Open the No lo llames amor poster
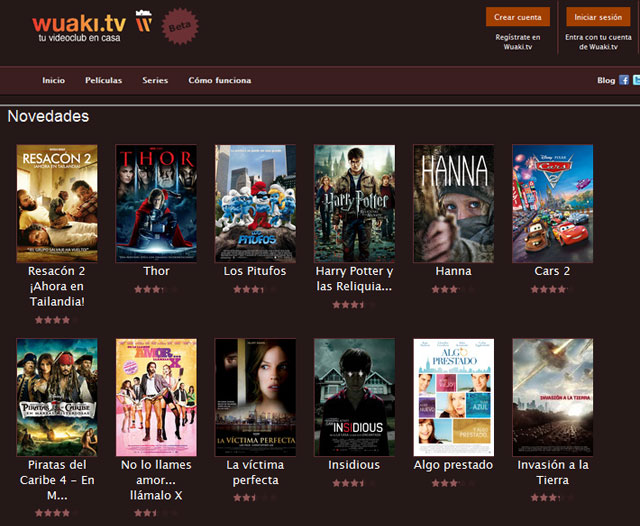The image size is (640, 526). pyautogui.click(x=156, y=397)
